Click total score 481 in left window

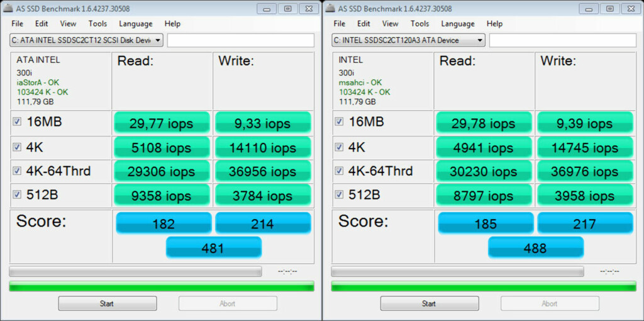tap(214, 248)
